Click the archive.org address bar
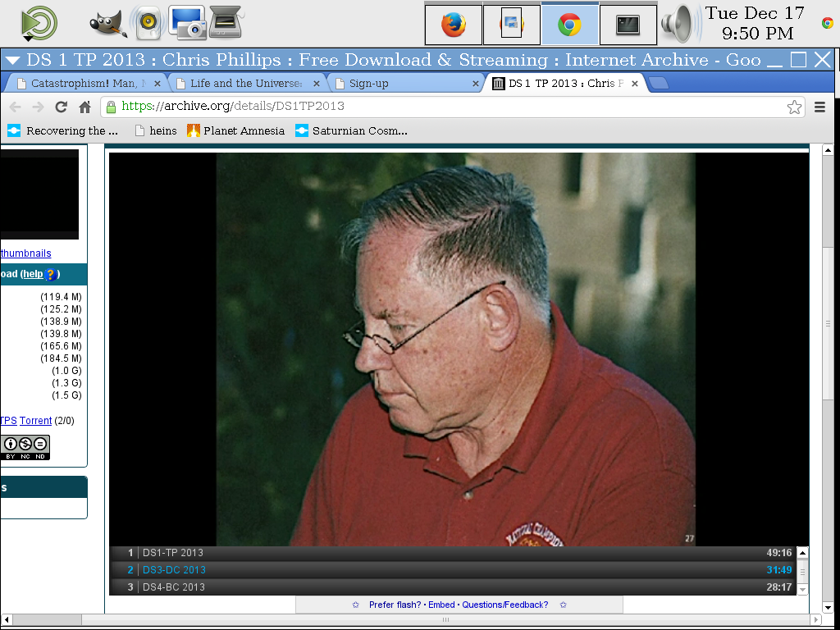840x630 pixels. [x=453, y=107]
